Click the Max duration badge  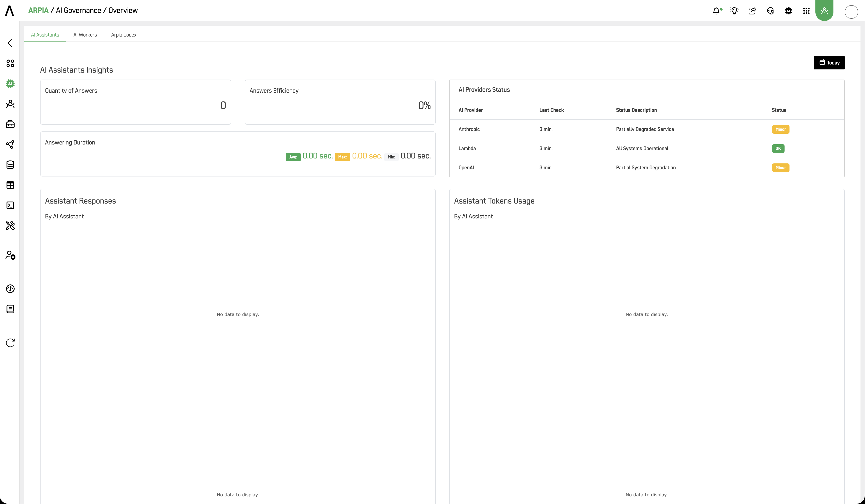[342, 157]
